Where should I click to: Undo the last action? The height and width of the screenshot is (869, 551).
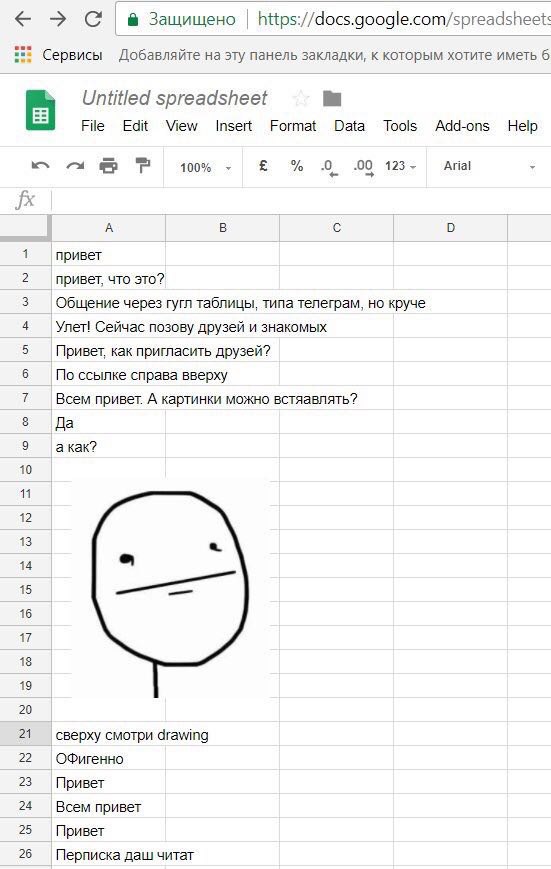[40, 166]
